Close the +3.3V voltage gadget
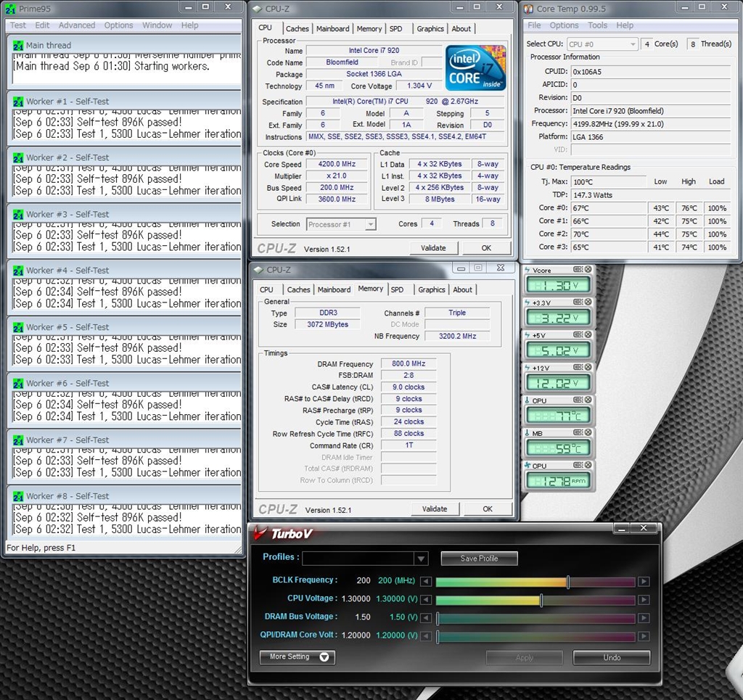This screenshot has height=700, width=743. [588, 302]
